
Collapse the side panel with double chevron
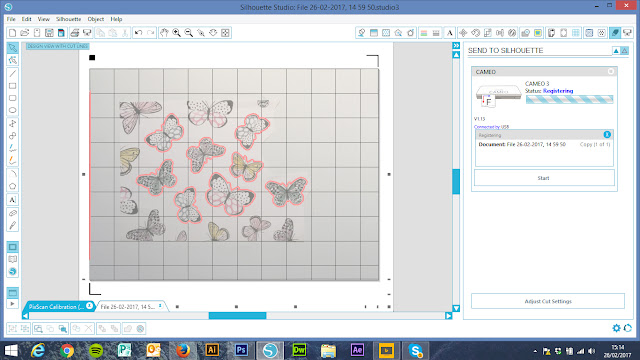456,46
